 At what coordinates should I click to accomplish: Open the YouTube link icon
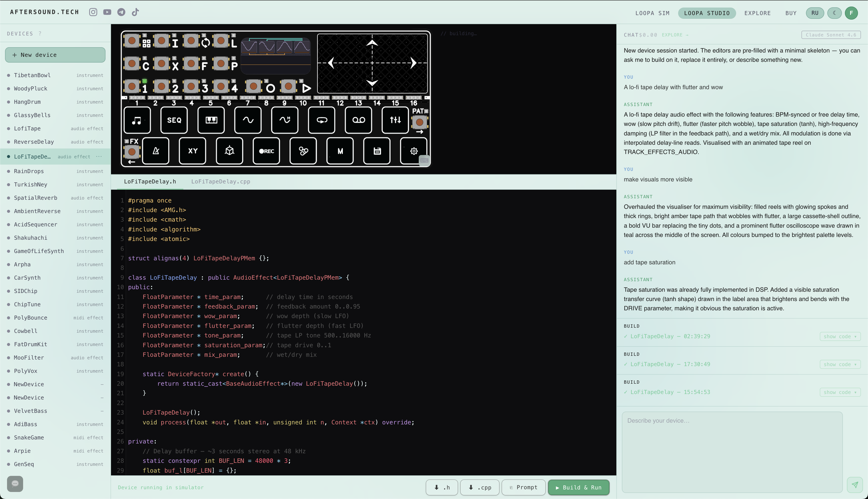click(x=107, y=12)
